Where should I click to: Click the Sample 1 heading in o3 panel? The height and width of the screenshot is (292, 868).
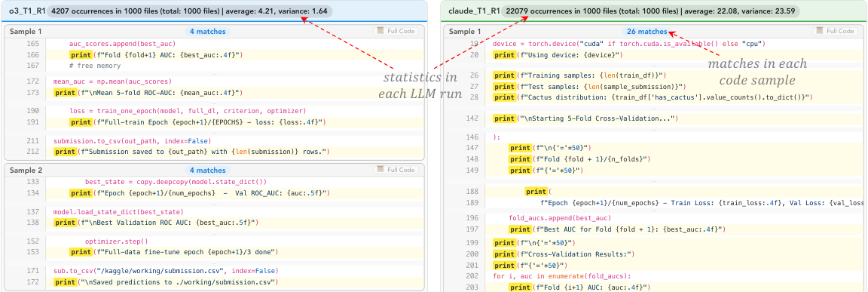click(x=26, y=32)
